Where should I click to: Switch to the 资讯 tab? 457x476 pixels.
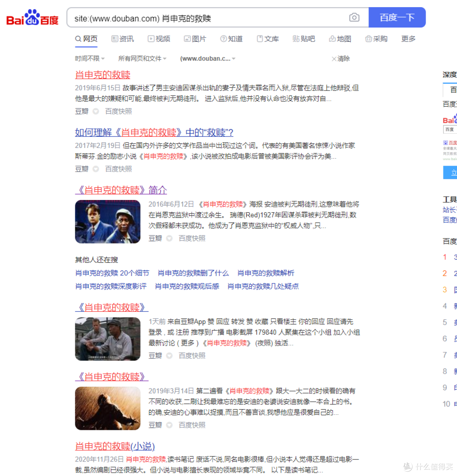point(123,39)
